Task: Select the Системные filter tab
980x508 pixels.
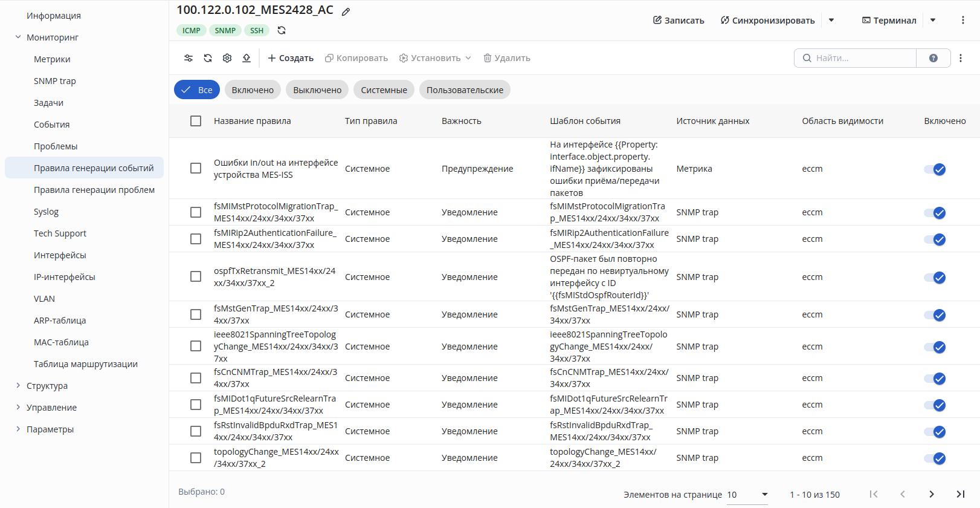Action: pyautogui.click(x=384, y=90)
